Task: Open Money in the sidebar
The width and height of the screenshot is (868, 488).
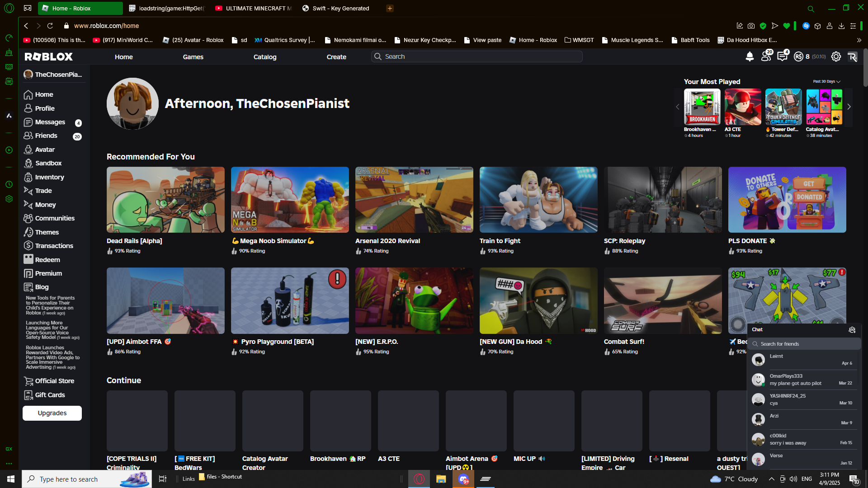Action: pyautogui.click(x=45, y=205)
